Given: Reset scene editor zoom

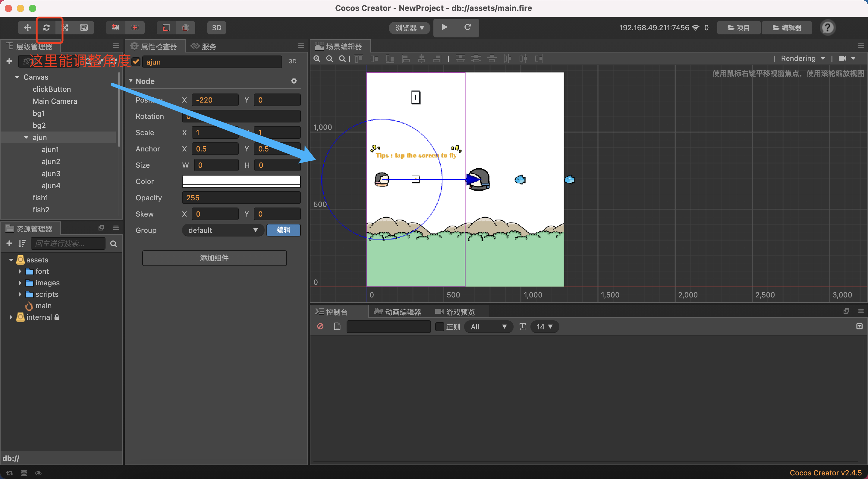Looking at the screenshot, I should pyautogui.click(x=342, y=59).
